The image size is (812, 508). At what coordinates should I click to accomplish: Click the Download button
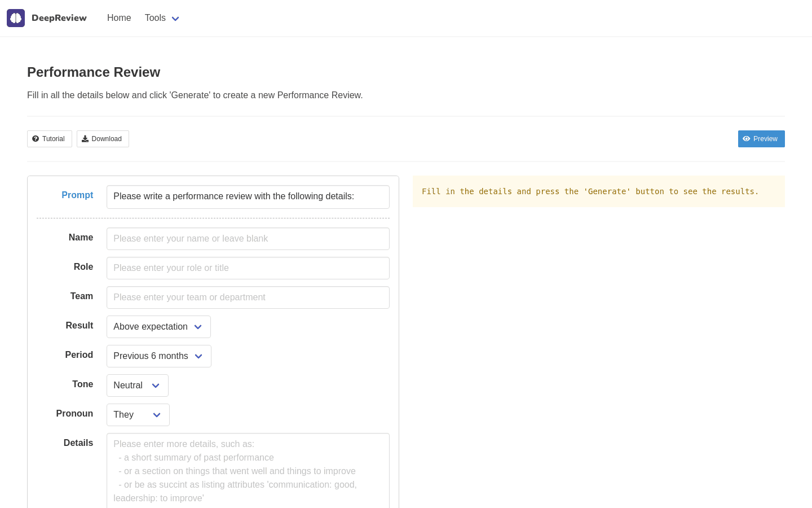(x=103, y=138)
